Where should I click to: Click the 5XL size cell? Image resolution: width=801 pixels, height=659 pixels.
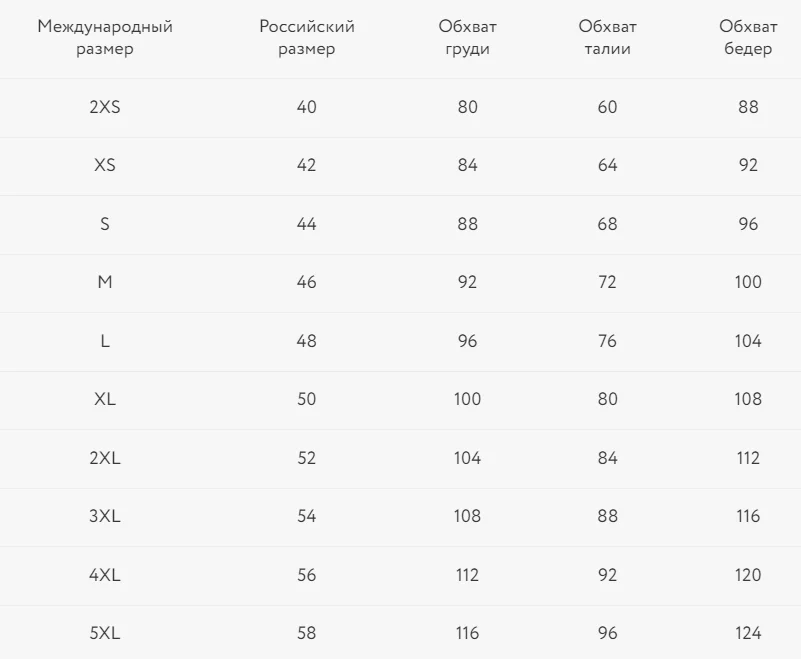click(105, 633)
